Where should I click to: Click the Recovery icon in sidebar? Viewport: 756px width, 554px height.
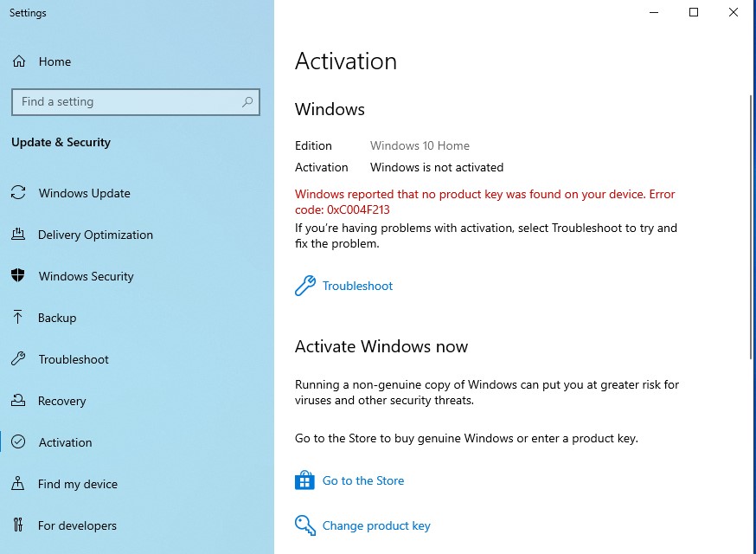(18, 400)
